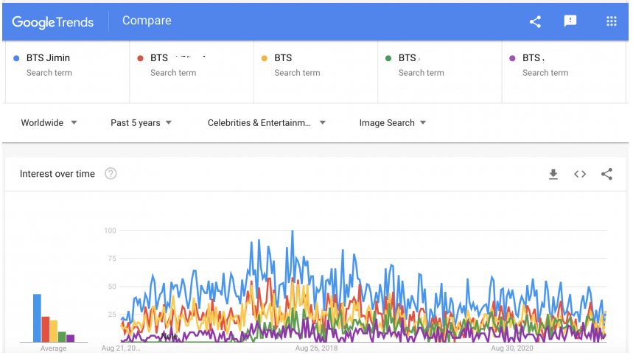Click the Compare page title

147,21
